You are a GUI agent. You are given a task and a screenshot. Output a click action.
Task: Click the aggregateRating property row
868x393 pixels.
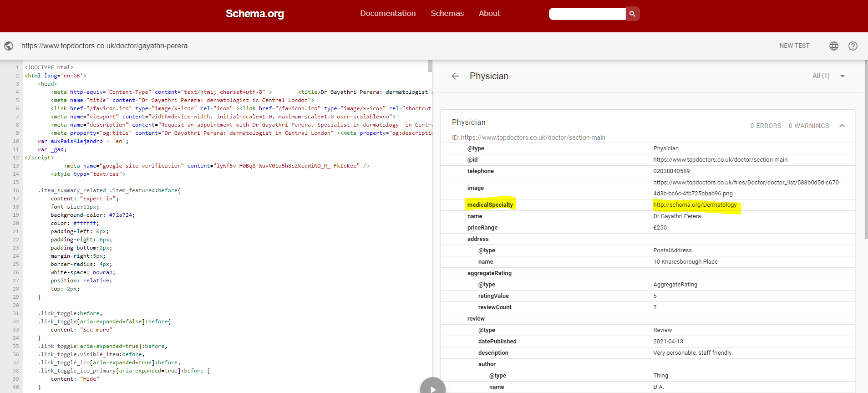pos(647,273)
